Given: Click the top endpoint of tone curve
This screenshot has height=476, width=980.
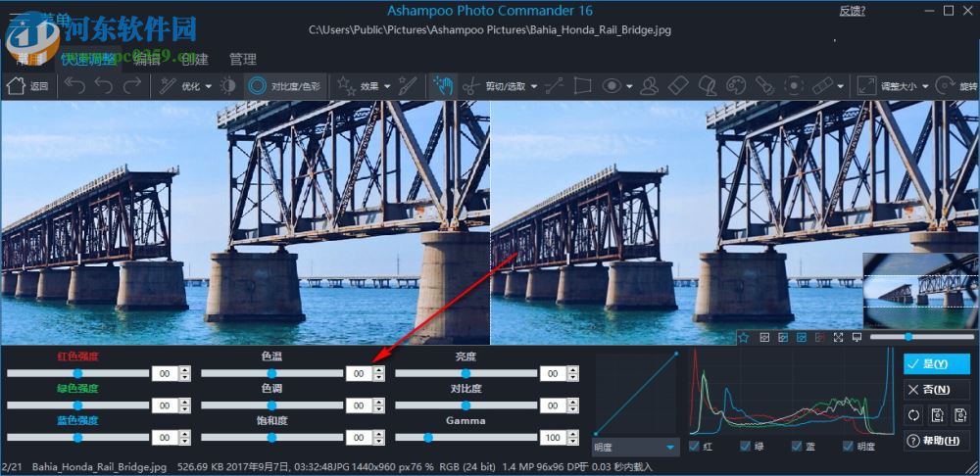Looking at the screenshot, I should click(676, 355).
